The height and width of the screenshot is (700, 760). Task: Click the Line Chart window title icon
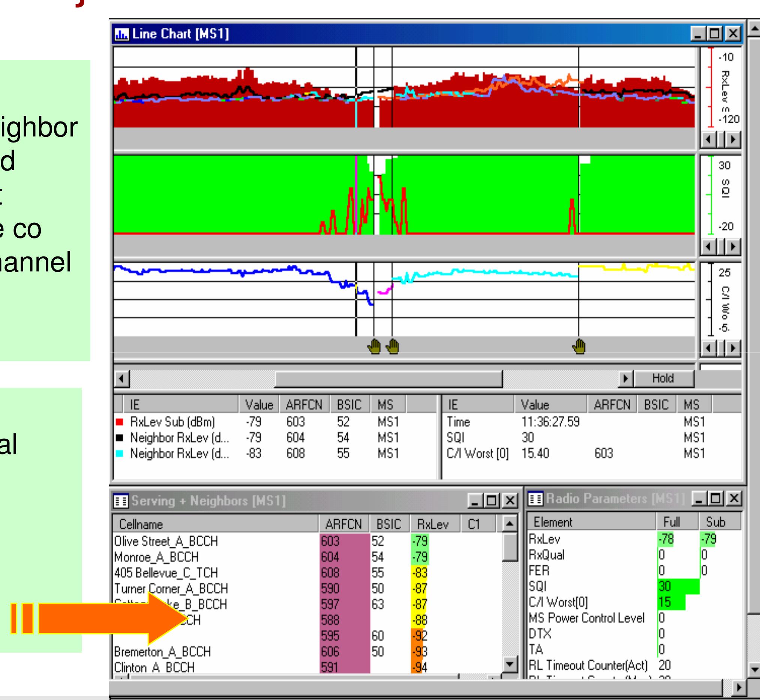click(x=122, y=34)
